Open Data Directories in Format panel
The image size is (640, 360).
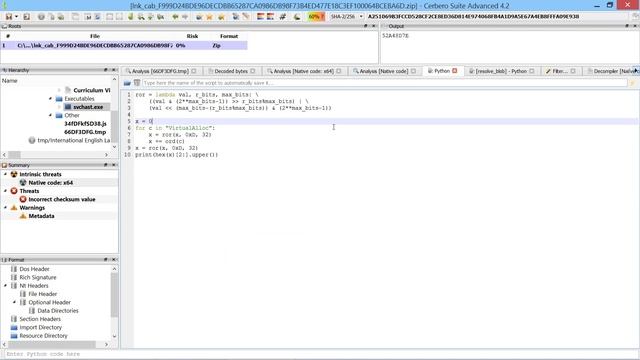pos(58,311)
